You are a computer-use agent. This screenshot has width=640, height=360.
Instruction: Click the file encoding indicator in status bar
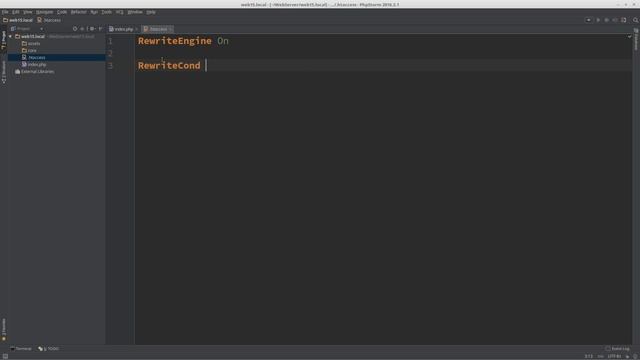coord(614,356)
